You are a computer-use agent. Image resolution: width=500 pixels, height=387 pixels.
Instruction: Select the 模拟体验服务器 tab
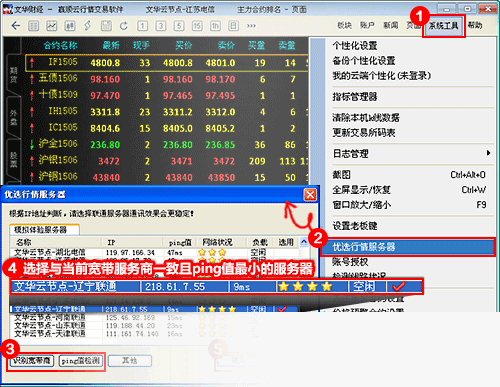coord(44,230)
